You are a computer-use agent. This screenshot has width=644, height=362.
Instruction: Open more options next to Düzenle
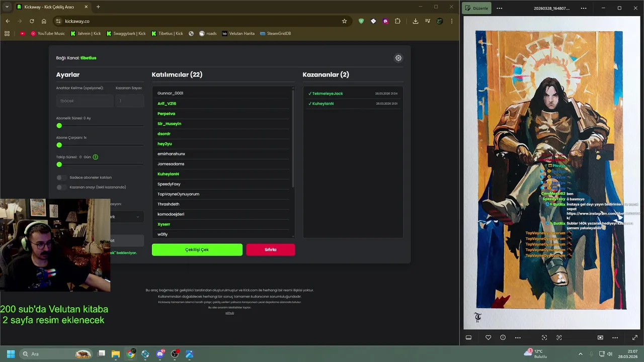coord(499,8)
